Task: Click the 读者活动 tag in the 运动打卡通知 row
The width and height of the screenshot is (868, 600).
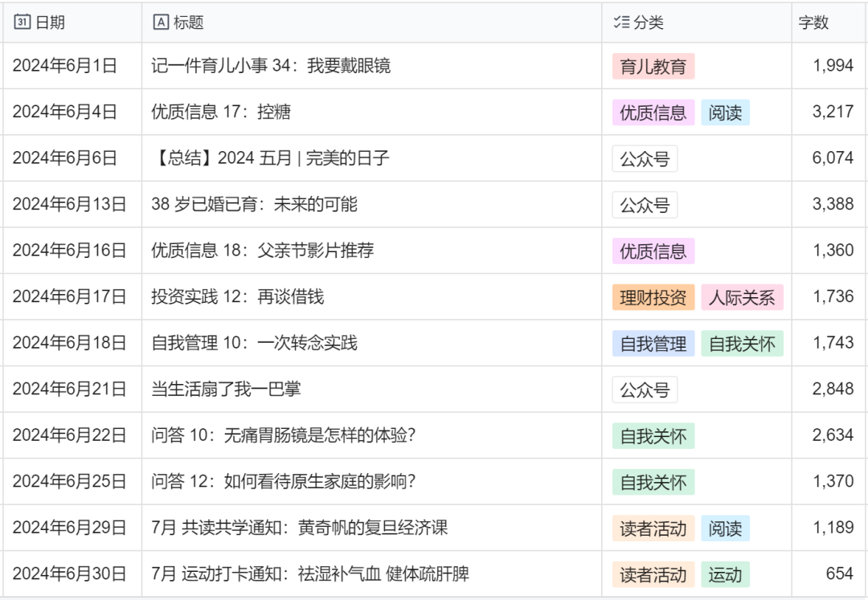Action: pyautogui.click(x=653, y=574)
